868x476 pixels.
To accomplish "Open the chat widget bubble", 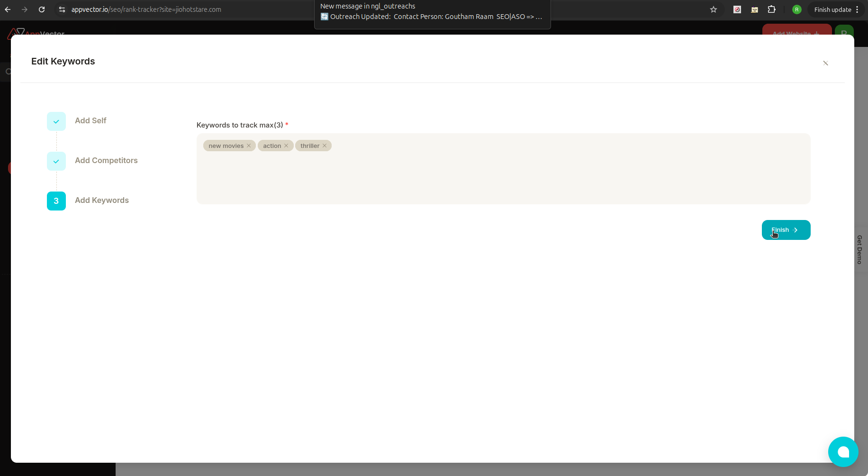I will 843,452.
